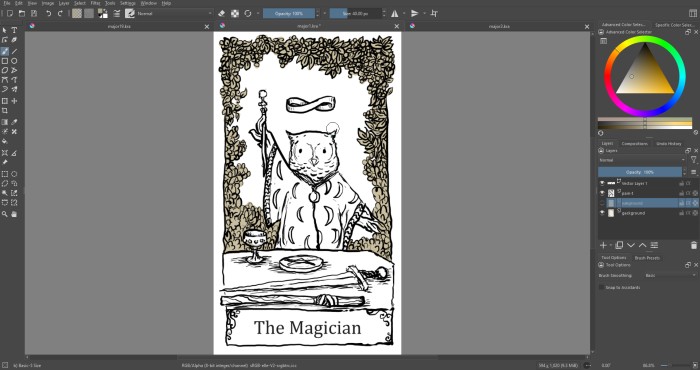Image resolution: width=700 pixels, height=370 pixels.
Task: Open the Filter menu
Action: pos(96,3)
